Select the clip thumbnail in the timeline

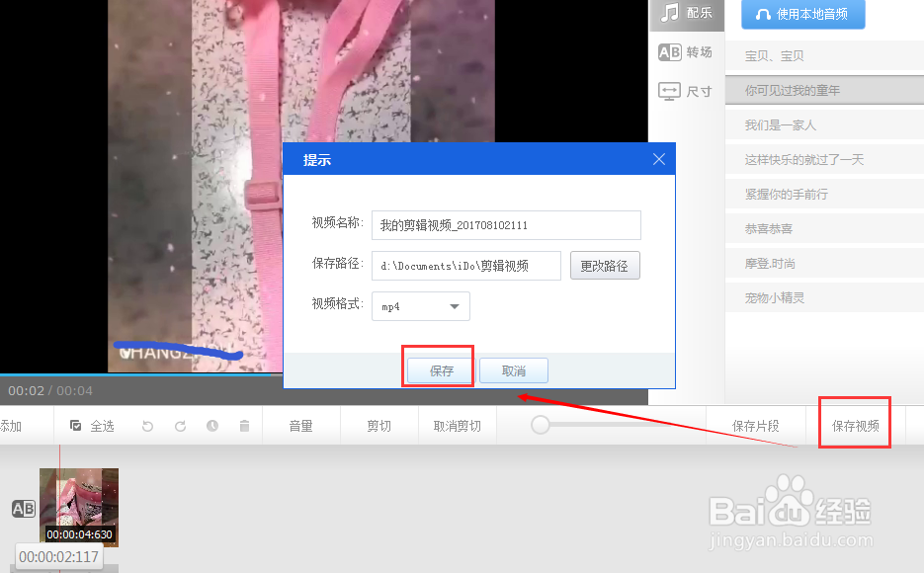tap(79, 507)
